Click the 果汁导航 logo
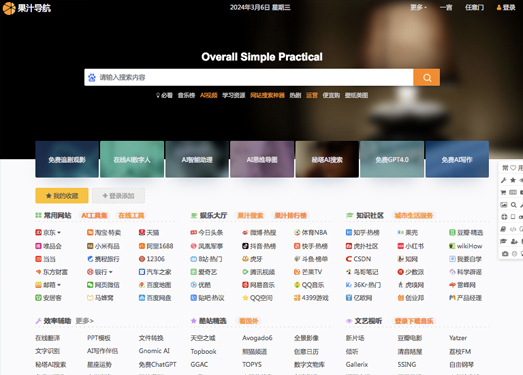The height and width of the screenshot is (375, 523). click(27, 8)
